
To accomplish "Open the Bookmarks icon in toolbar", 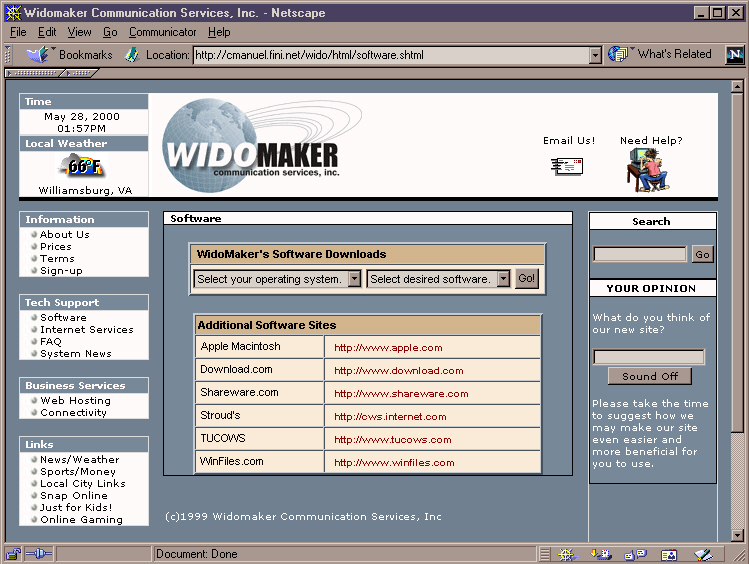I will 38,54.
